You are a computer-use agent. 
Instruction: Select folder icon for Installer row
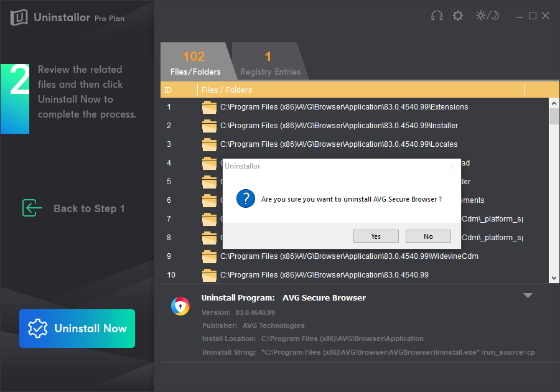[209, 126]
